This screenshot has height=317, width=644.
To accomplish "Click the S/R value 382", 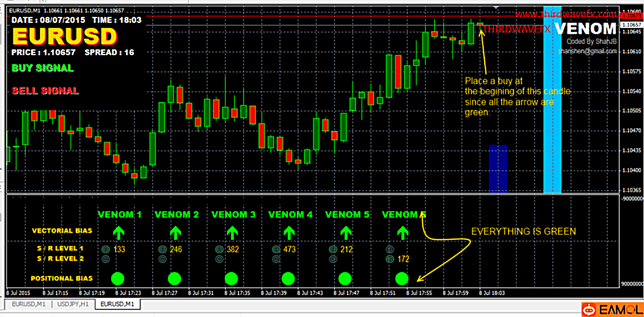I will (232, 249).
